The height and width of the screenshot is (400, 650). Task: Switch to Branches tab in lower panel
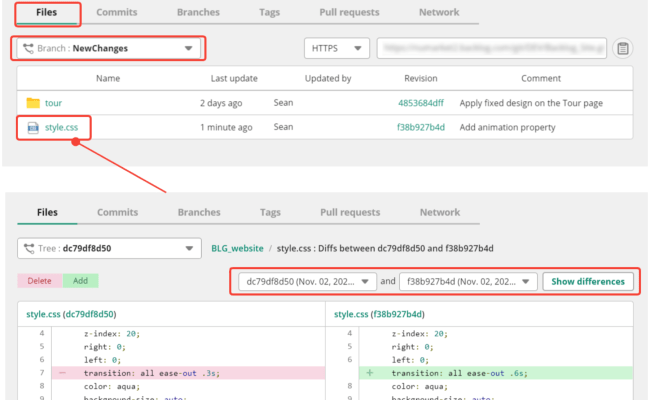(x=199, y=212)
